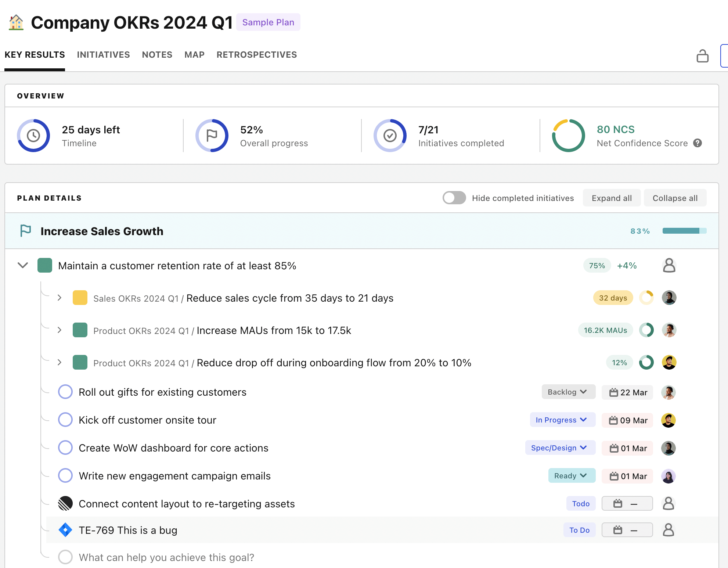Check off Roll out gifts for existing customers
This screenshot has width=728, height=568.
tap(65, 392)
